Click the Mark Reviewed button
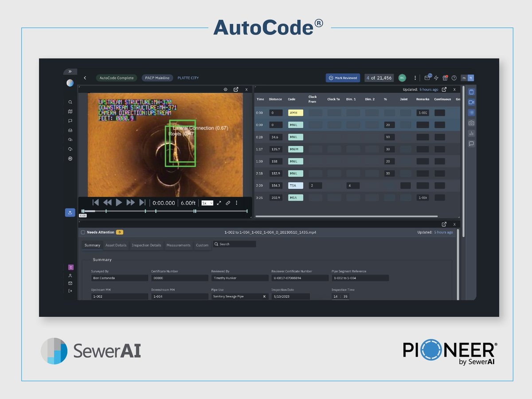Image resolution: width=532 pixels, height=399 pixels. (x=343, y=78)
